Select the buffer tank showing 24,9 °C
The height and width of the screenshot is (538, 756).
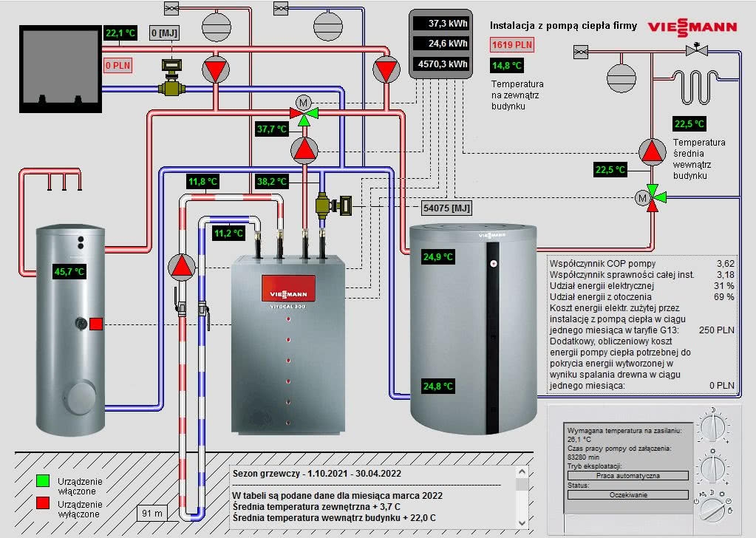[x=473, y=330]
